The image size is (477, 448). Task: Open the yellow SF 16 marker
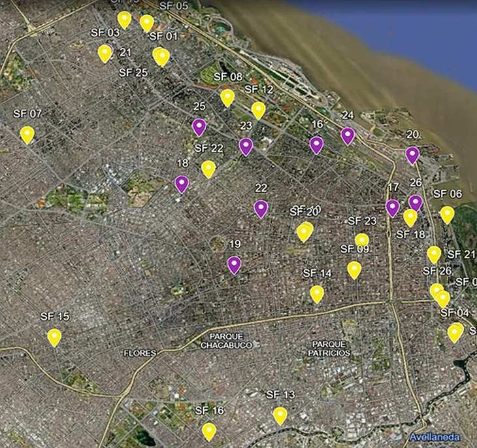pos(209,431)
